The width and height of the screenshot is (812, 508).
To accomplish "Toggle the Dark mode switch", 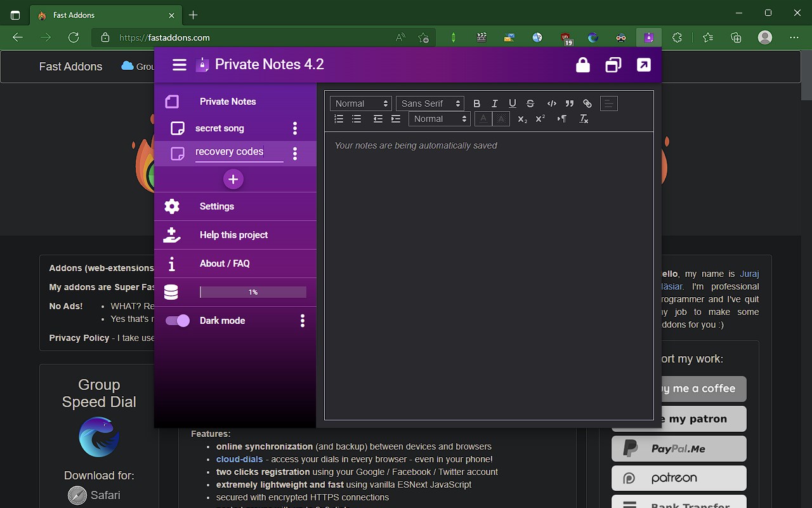I will [178, 321].
